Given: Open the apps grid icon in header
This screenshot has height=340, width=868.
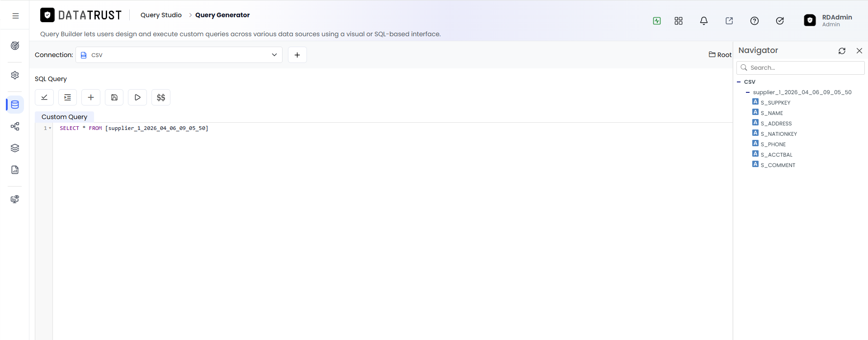Looking at the screenshot, I should point(679,21).
